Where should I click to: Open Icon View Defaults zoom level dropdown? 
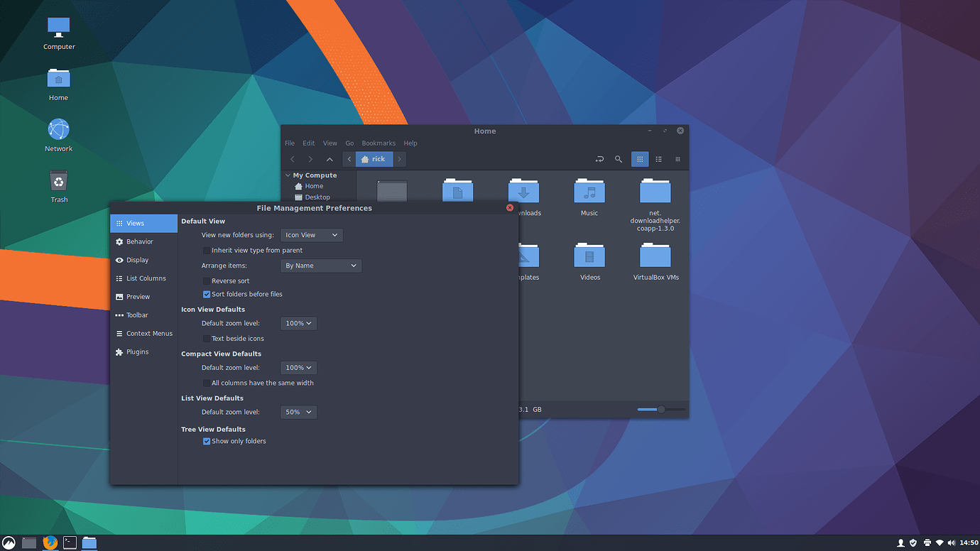(299, 323)
